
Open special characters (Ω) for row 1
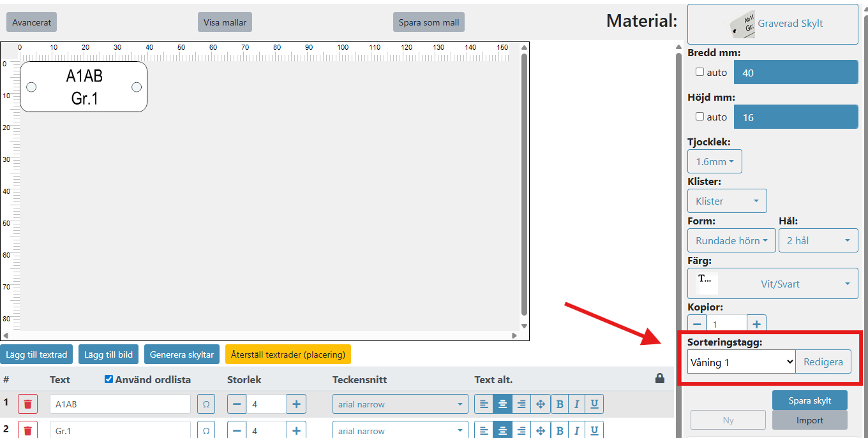pos(206,404)
